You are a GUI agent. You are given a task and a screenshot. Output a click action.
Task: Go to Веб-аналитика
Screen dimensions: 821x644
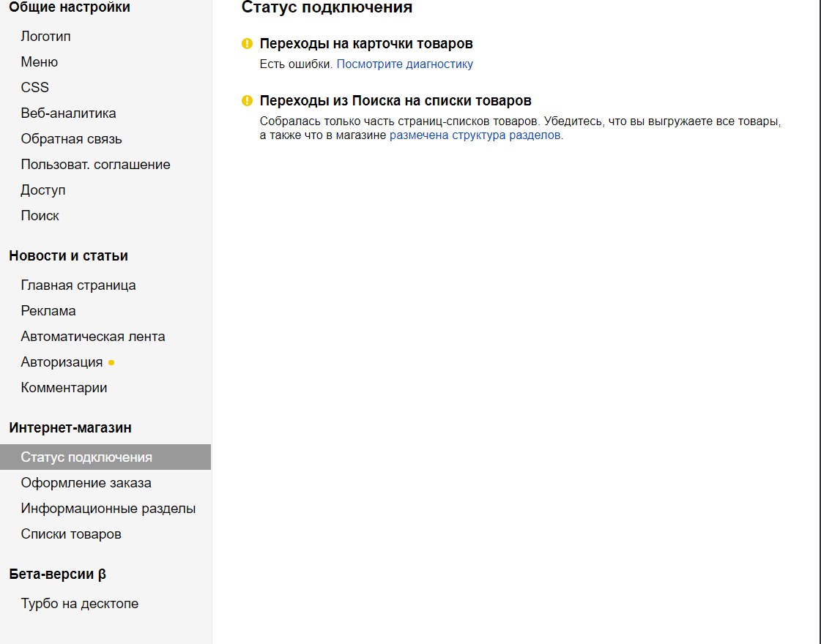pyautogui.click(x=68, y=113)
